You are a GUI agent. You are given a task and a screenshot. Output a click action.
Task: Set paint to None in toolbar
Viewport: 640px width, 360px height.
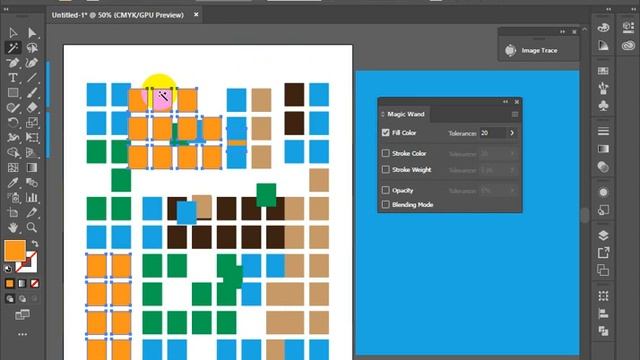click(x=35, y=283)
